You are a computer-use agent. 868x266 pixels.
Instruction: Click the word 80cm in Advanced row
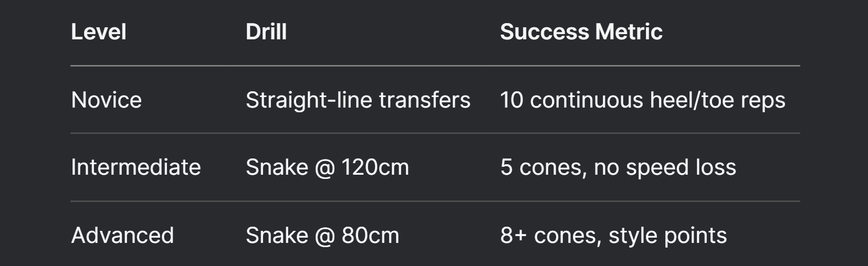(x=371, y=235)
